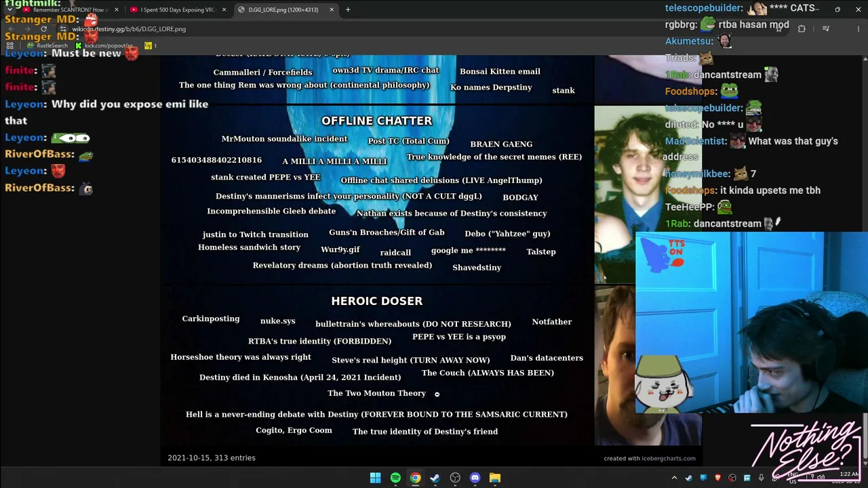Click the curly-haired portrait photo
The image size is (868, 488).
point(648,193)
